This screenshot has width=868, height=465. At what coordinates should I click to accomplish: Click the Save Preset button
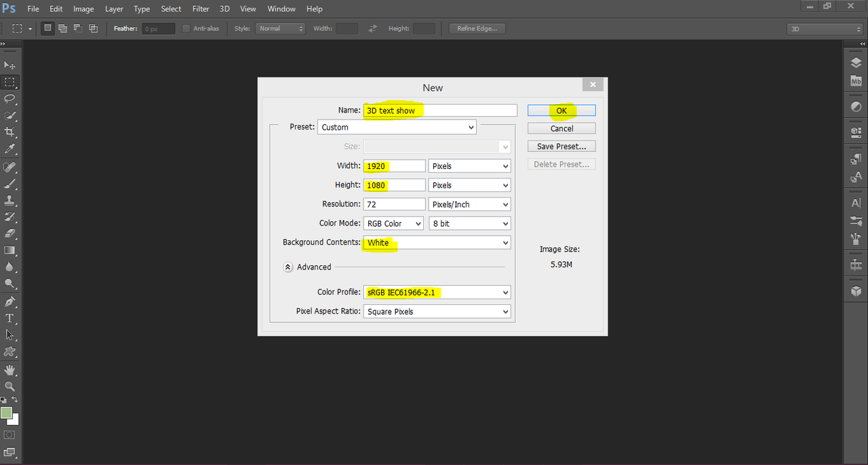point(561,146)
